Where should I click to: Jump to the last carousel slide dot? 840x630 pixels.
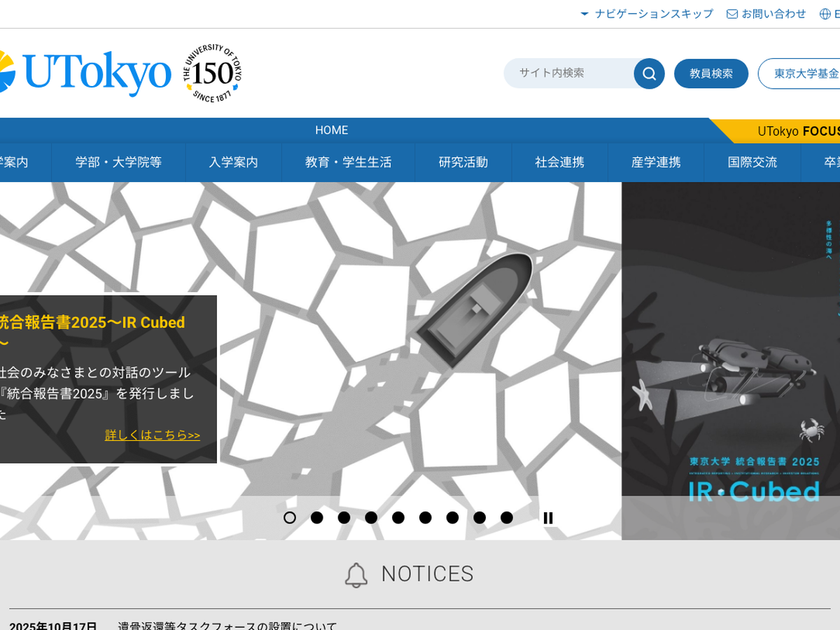[x=507, y=518]
